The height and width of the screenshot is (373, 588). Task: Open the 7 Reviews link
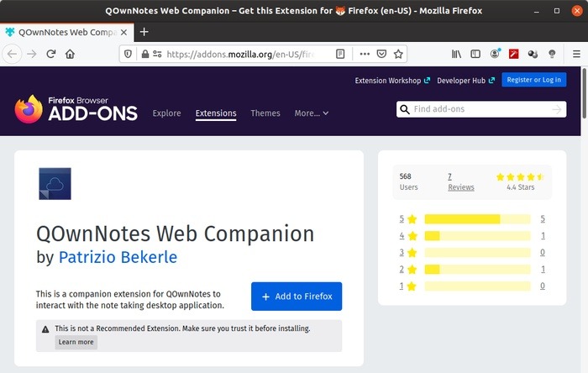click(461, 181)
